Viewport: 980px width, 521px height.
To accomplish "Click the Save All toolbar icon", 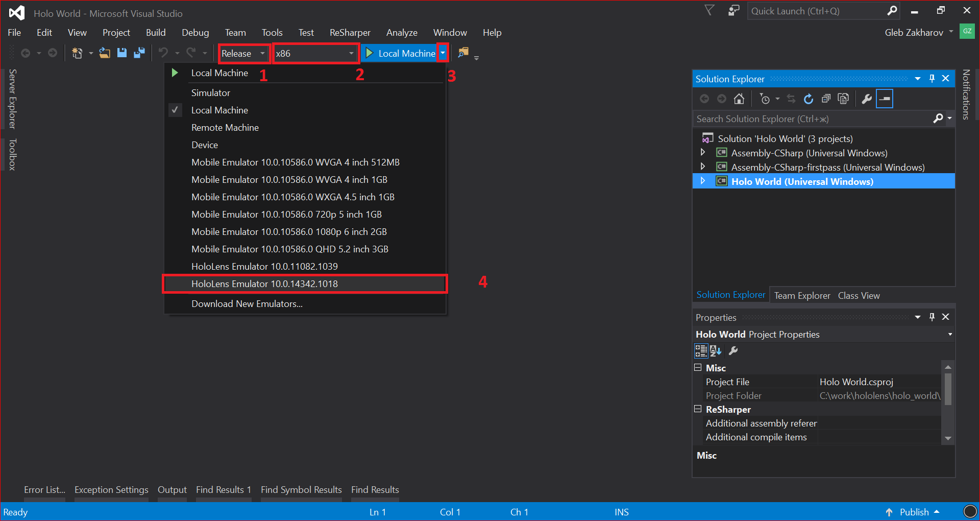I will pyautogui.click(x=139, y=53).
